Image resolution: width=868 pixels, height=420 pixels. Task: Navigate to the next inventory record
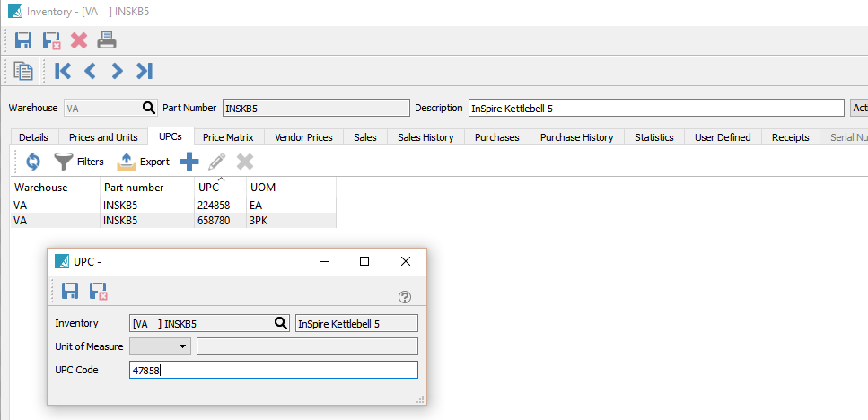click(117, 71)
